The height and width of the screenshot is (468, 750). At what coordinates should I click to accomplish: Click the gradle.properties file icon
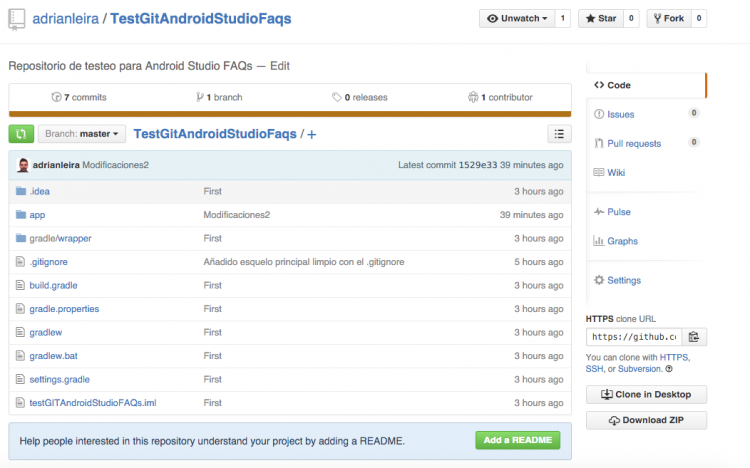[x=20, y=308]
